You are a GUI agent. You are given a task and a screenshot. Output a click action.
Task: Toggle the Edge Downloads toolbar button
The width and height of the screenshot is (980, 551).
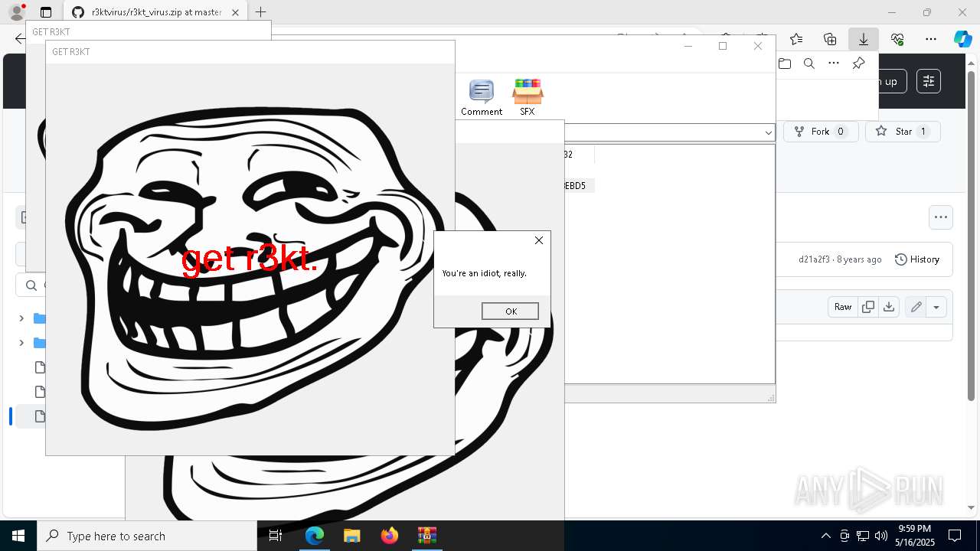864,39
